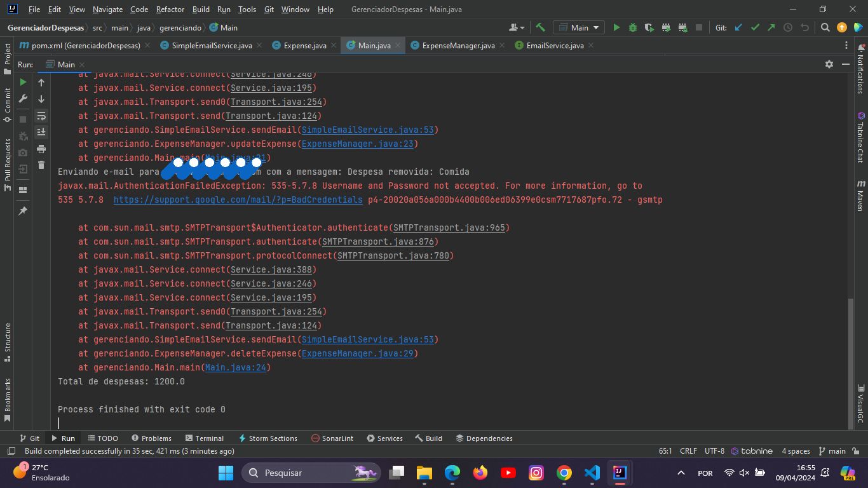Toggle tool window bars icon in status bar
The height and width of the screenshot is (488, 868).
click(x=11, y=451)
